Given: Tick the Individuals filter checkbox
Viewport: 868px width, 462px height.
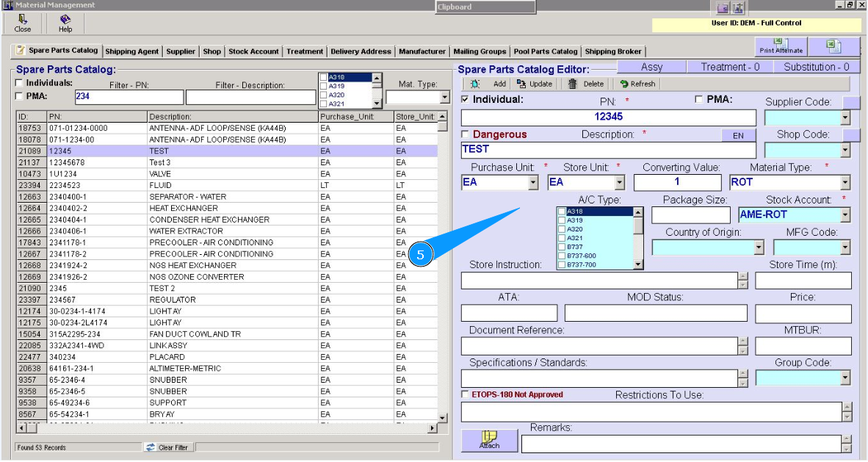Looking at the screenshot, I should [x=20, y=83].
